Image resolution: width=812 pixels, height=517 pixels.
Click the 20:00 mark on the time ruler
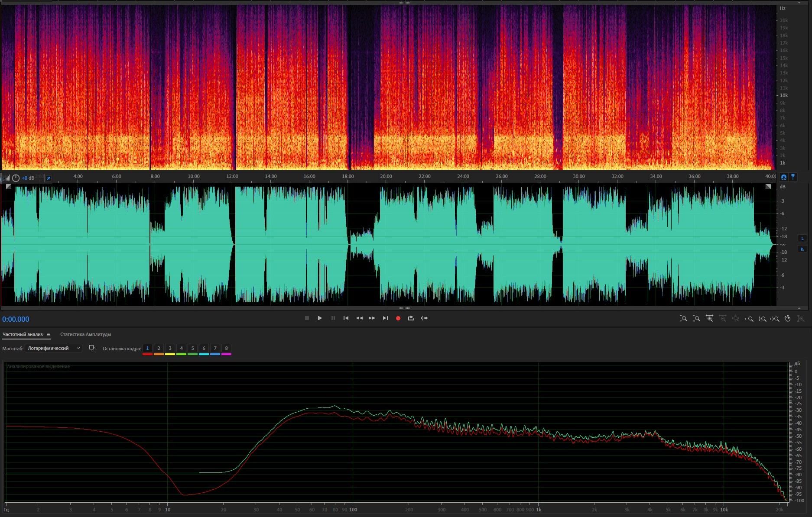(386, 176)
